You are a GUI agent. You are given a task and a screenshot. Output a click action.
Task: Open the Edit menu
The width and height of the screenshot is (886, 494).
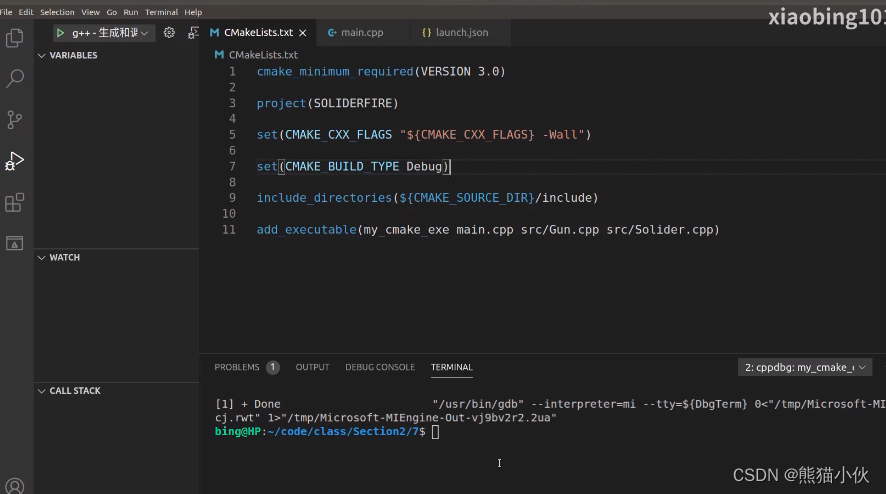click(26, 12)
